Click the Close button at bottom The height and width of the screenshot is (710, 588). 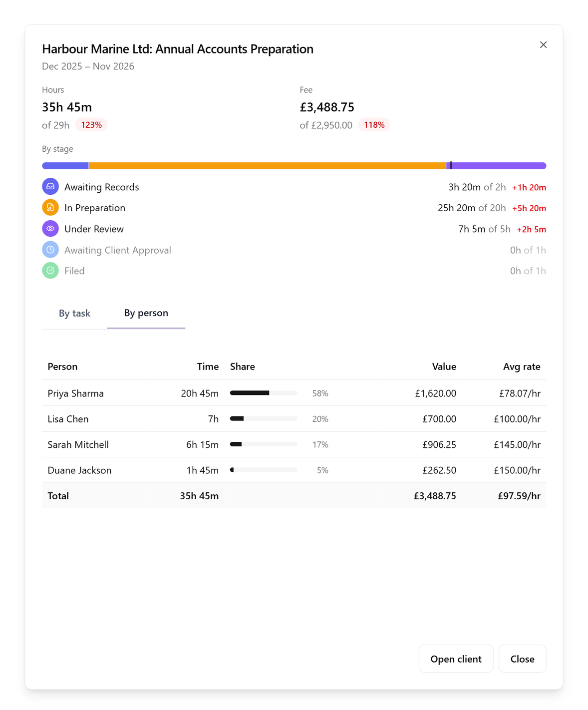[522, 659]
